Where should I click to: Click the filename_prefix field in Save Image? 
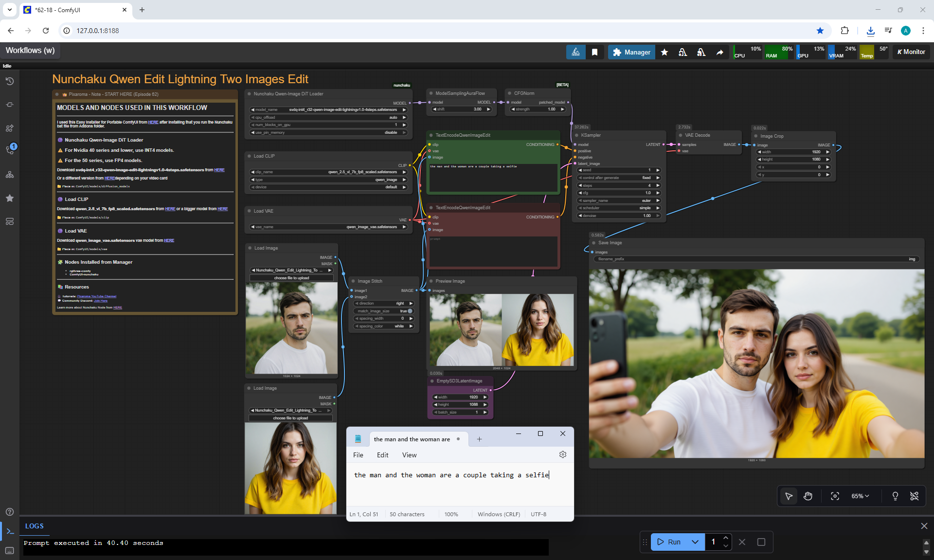pyautogui.click(x=756, y=259)
